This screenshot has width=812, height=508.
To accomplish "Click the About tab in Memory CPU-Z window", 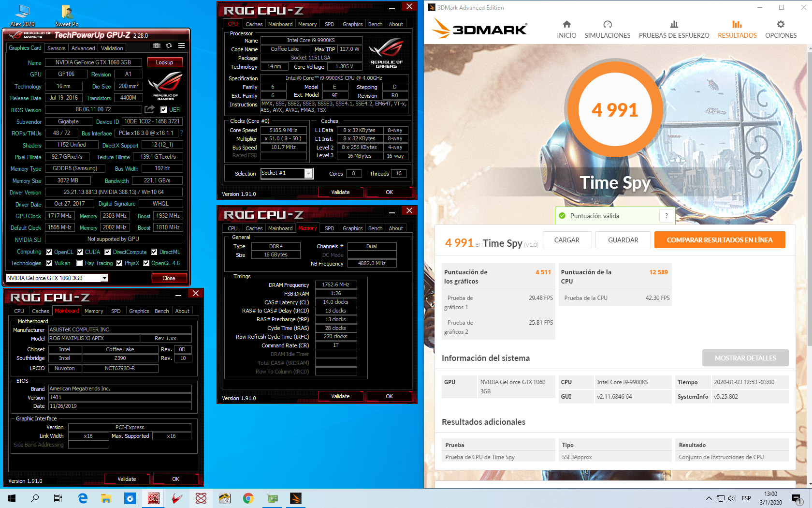I will click(x=396, y=228).
